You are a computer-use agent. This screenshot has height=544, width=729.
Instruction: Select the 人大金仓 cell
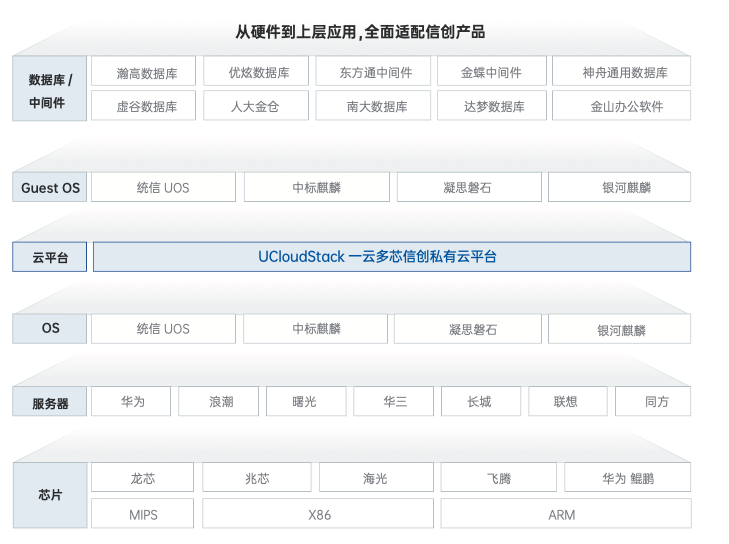258,106
